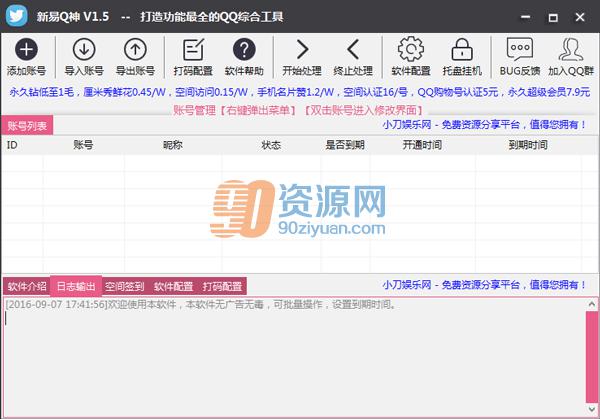Screen dimensions: 600x419
Task: Minimize the 新易Q神 window
Action: pos(526,17)
